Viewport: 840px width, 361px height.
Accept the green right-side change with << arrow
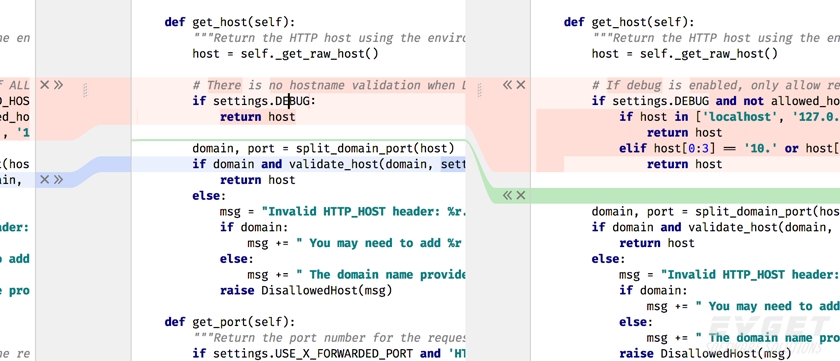[507, 195]
